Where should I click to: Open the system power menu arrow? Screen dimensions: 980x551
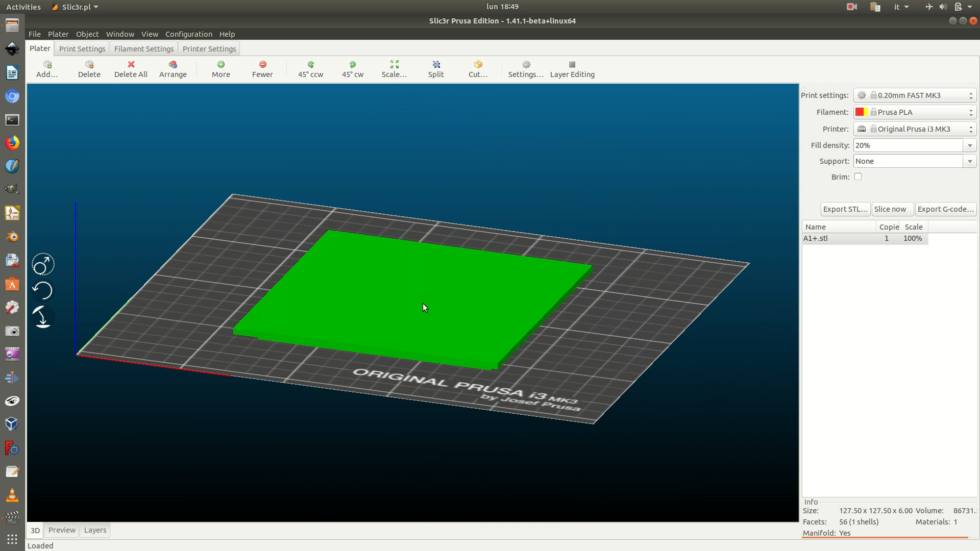[x=970, y=7]
